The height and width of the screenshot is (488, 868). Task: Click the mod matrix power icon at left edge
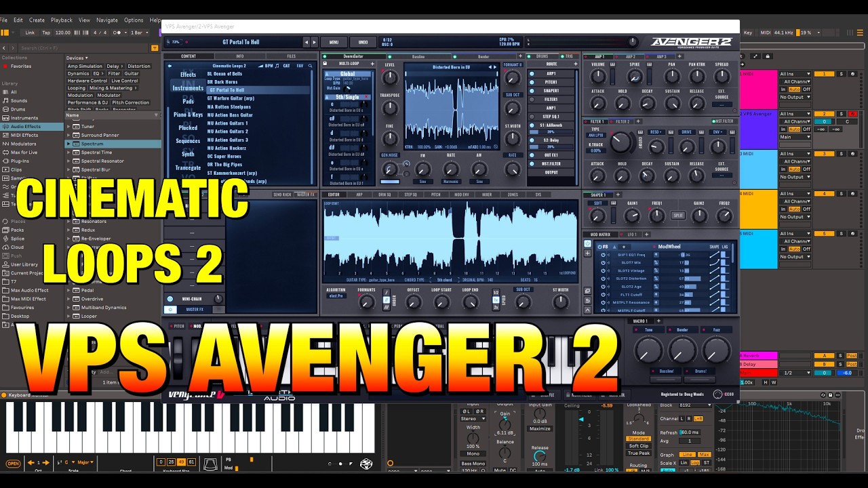coord(587,244)
